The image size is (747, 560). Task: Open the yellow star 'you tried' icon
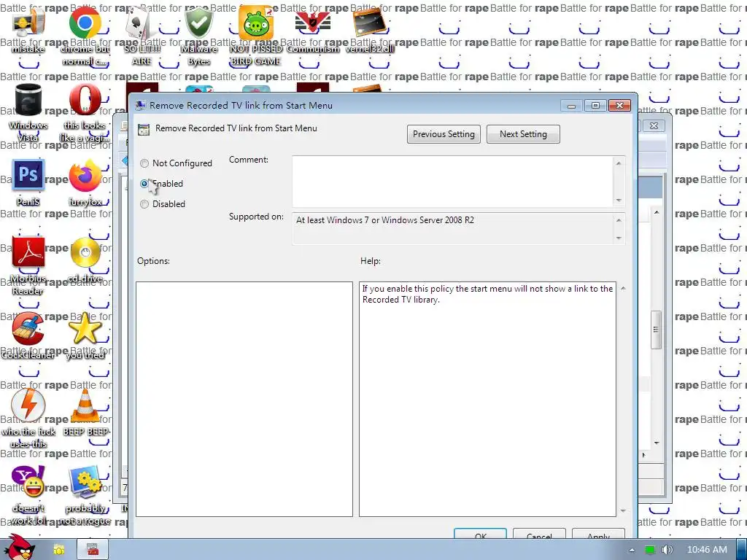(85, 329)
